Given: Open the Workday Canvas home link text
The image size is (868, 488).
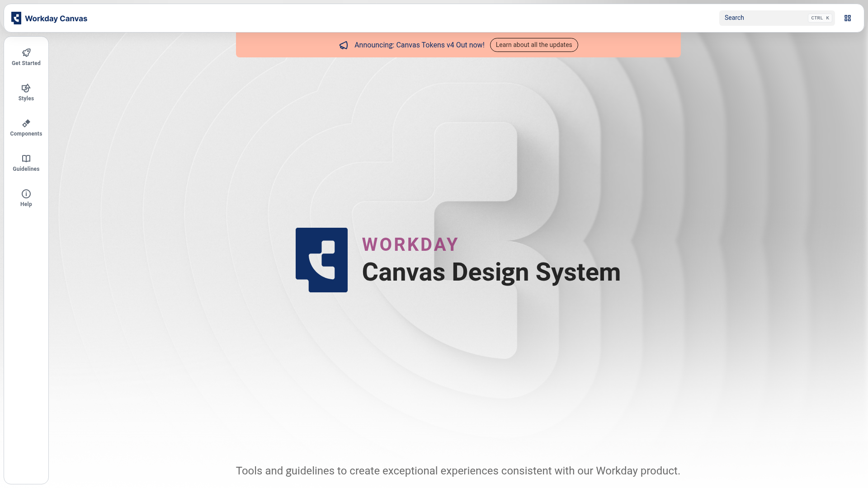Looking at the screenshot, I should 56,19.
